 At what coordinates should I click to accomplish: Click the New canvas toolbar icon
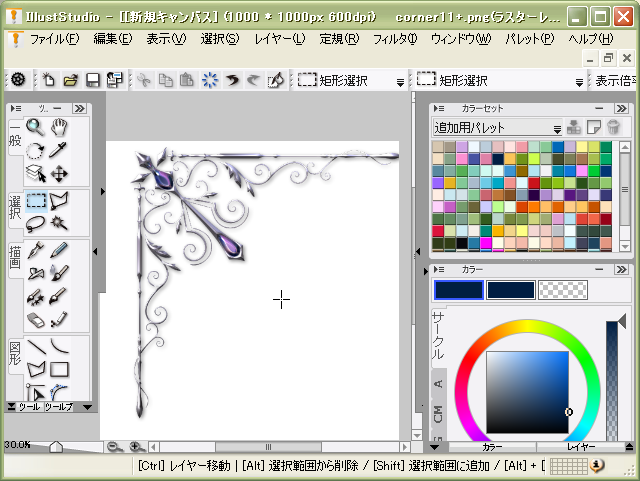tap(49, 80)
